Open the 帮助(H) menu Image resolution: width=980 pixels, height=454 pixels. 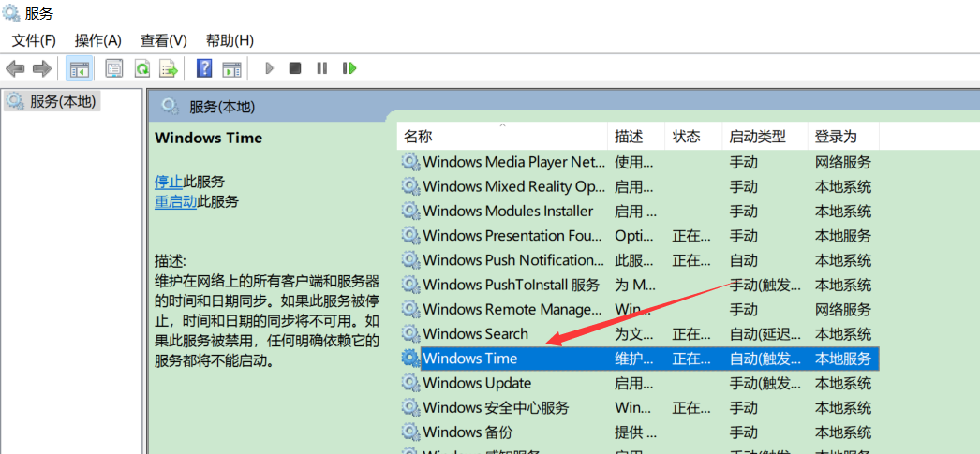click(x=230, y=40)
